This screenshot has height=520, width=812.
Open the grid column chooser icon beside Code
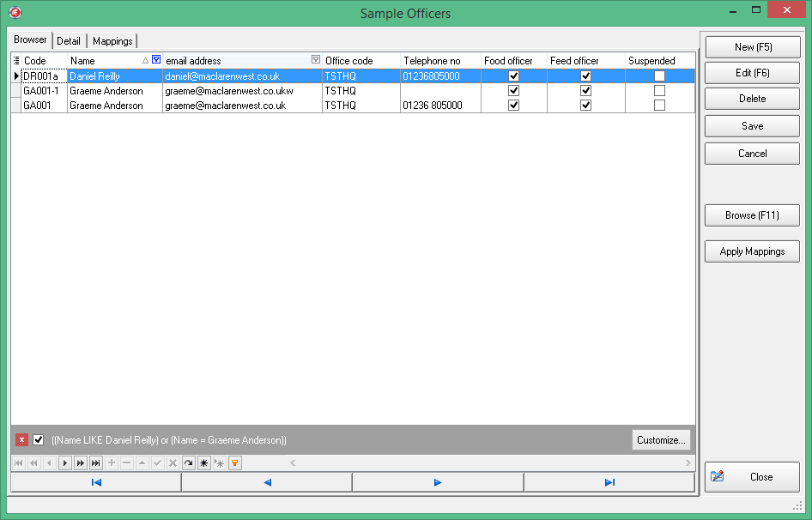(x=16, y=61)
